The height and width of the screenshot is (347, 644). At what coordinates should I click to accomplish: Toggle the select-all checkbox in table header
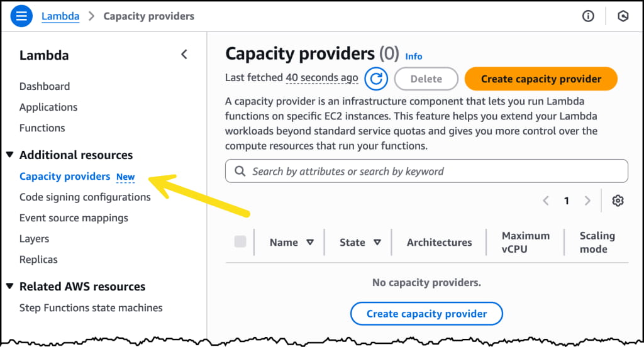tap(240, 241)
